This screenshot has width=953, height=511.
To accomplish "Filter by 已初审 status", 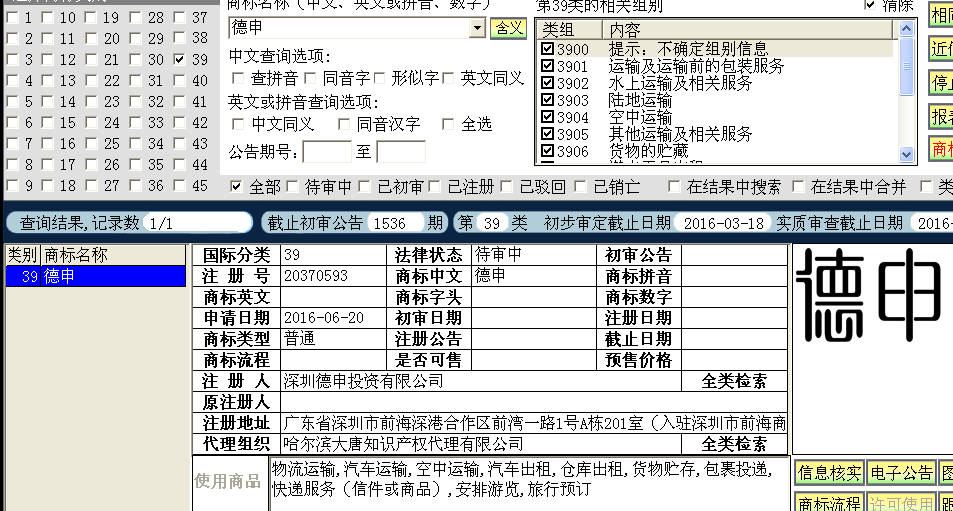I will click(x=365, y=187).
